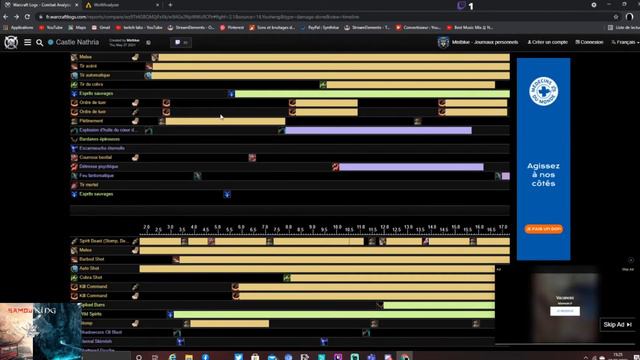Click the Tir mortel spell icon
This screenshot has width=640, height=360.
74,185
